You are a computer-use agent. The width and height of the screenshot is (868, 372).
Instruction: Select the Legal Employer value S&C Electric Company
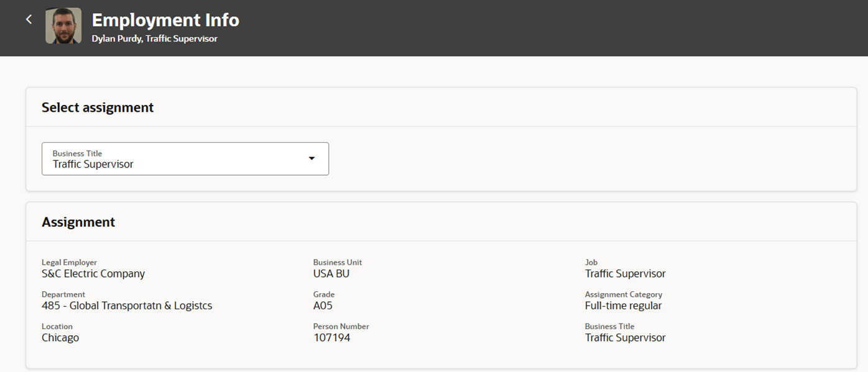coord(93,274)
